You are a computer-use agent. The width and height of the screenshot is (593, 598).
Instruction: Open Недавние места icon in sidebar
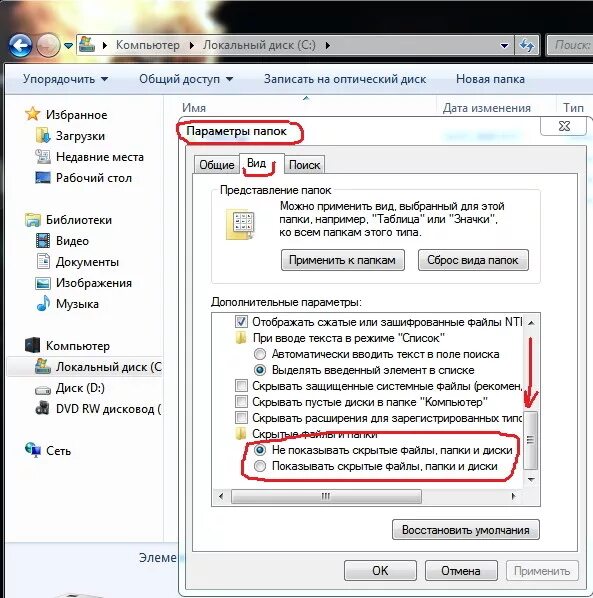(x=43, y=156)
